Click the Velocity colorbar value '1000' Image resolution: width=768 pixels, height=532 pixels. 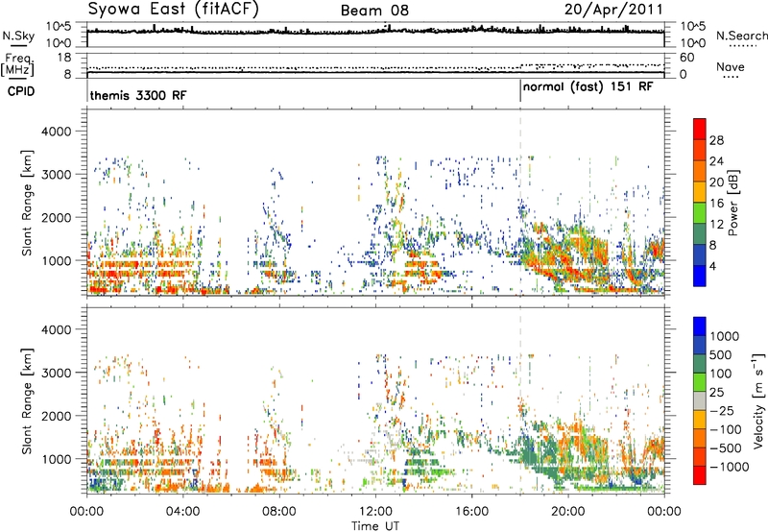pyautogui.click(x=724, y=336)
